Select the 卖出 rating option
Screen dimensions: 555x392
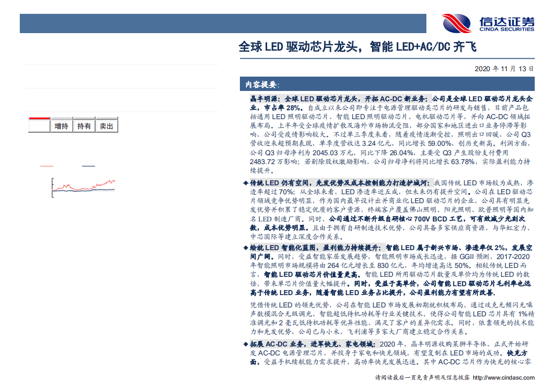(x=107, y=125)
